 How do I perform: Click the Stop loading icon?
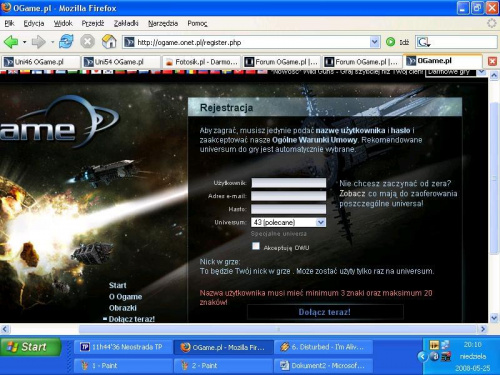(x=87, y=42)
